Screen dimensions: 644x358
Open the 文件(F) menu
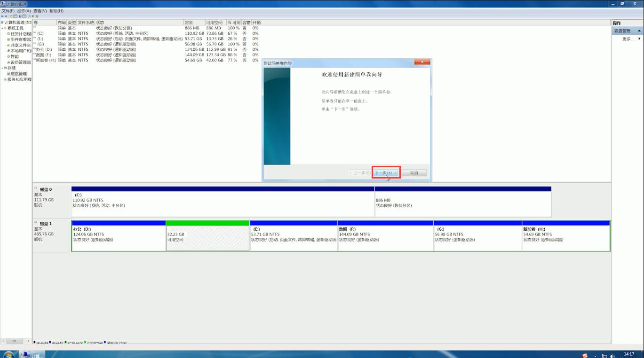point(8,11)
